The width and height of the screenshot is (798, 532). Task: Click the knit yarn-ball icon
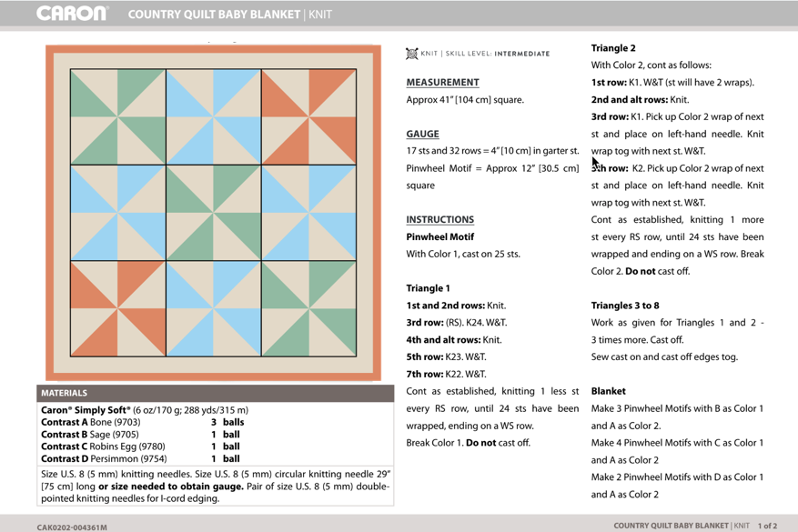[x=411, y=54]
